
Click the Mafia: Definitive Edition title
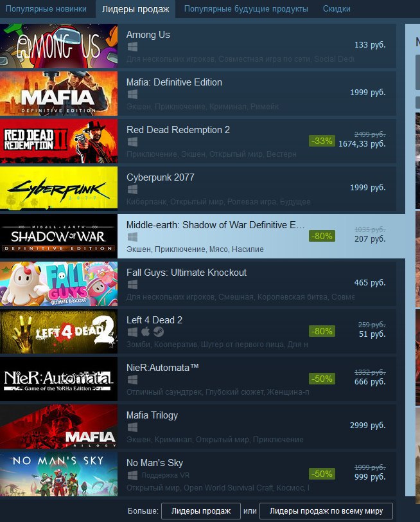(174, 82)
